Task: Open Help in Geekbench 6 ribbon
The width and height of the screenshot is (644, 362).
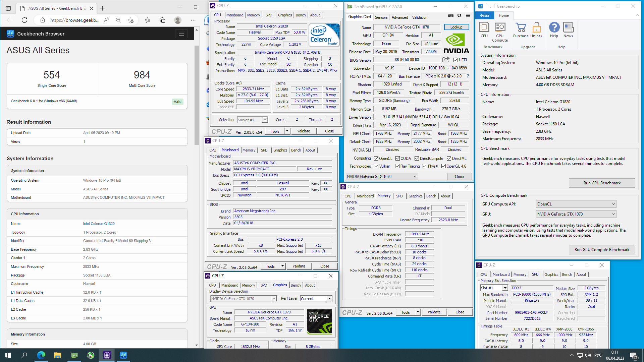Action: (554, 30)
